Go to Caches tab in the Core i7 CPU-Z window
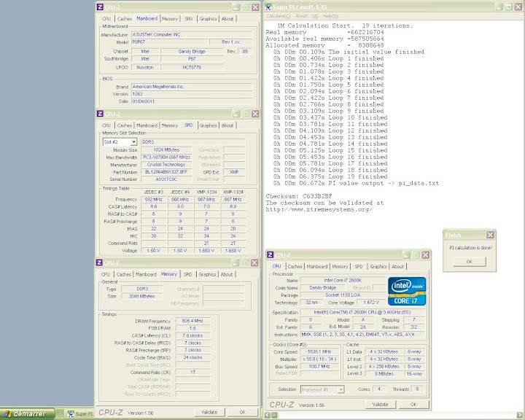Screen dimensions: 525x420 pyautogui.click(x=295, y=267)
